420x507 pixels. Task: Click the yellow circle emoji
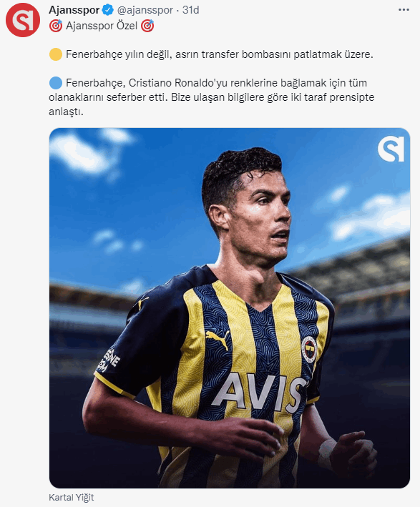(56, 54)
